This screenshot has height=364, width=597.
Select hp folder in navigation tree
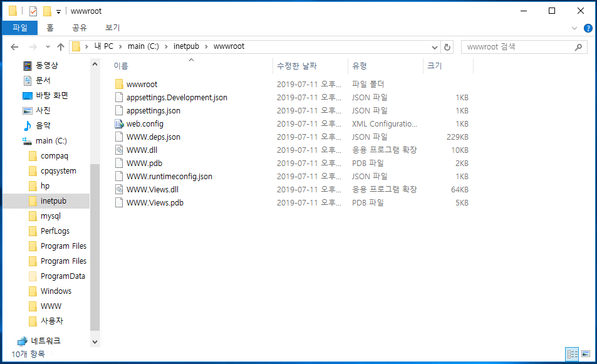[x=45, y=186]
